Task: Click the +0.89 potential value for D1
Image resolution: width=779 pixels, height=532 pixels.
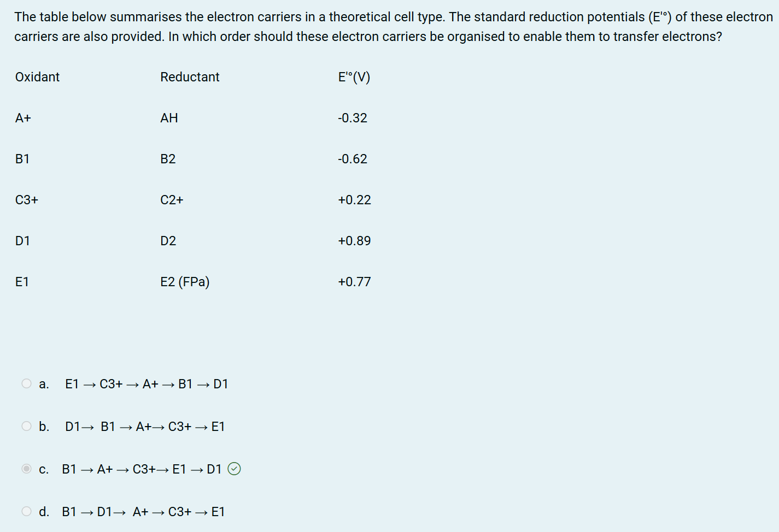Action: 354,241
